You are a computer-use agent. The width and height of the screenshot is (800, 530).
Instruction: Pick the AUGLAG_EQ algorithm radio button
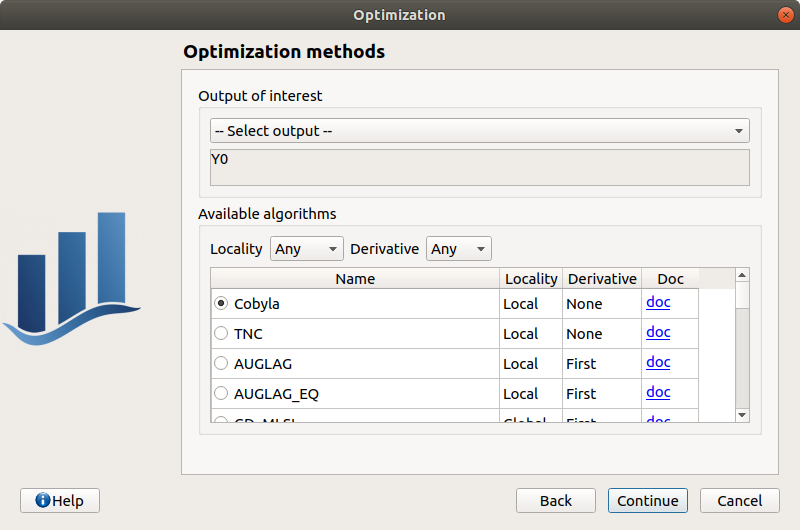point(221,394)
